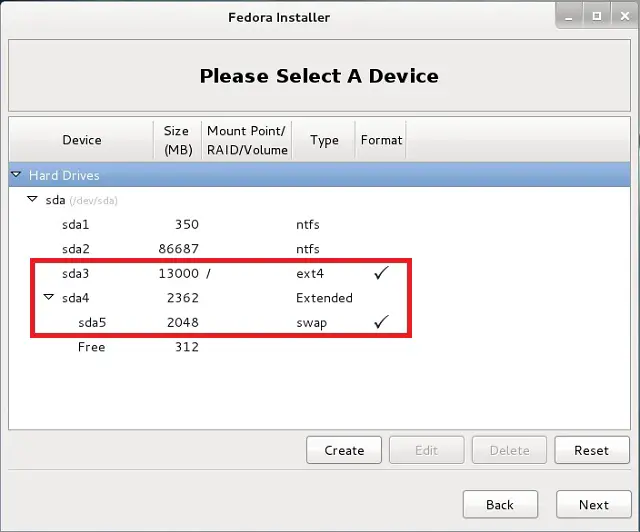
Task: Select the sda2 partition row
Action: [x=319, y=249]
